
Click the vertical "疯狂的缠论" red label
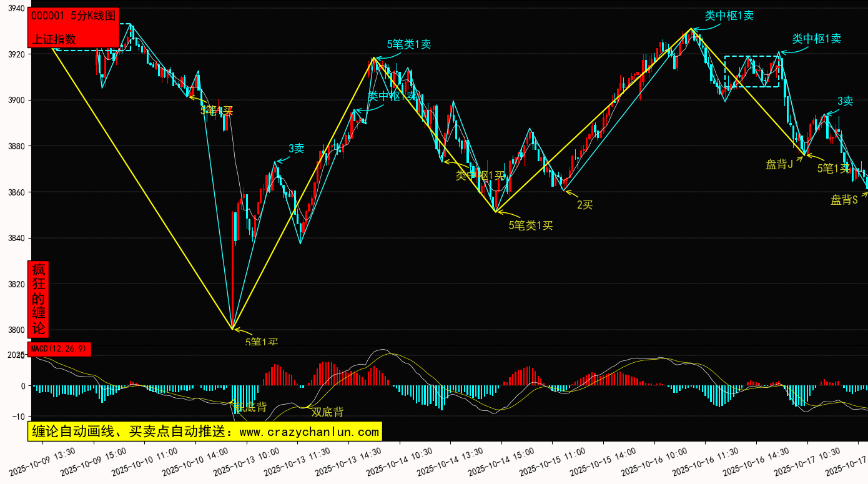click(x=39, y=299)
